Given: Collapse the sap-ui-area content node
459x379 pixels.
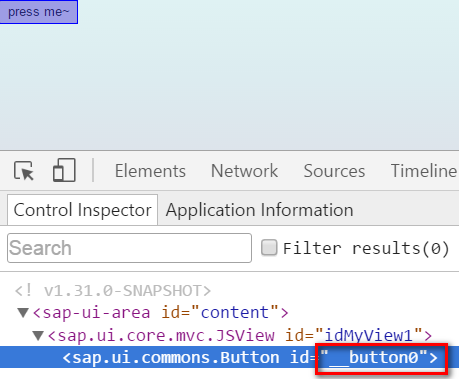Looking at the screenshot, I should pyautogui.click(x=23, y=313).
